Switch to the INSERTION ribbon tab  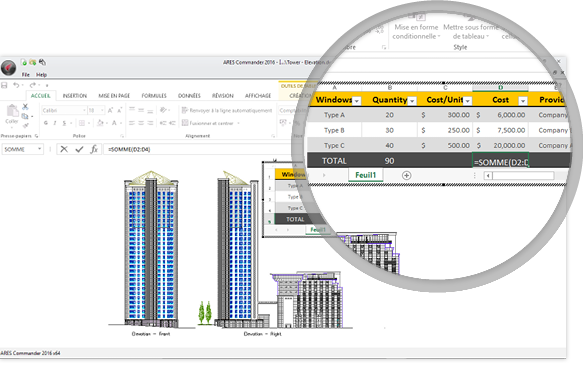74,96
